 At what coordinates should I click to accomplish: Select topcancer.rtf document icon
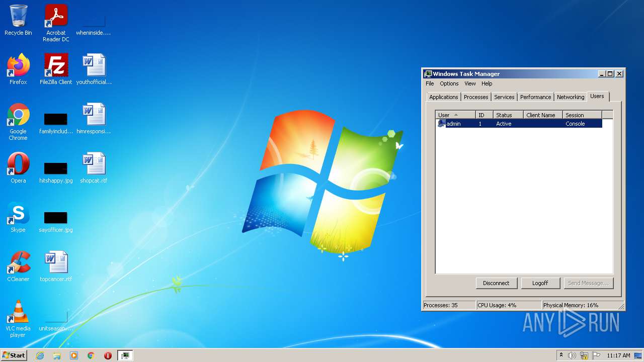point(56,266)
